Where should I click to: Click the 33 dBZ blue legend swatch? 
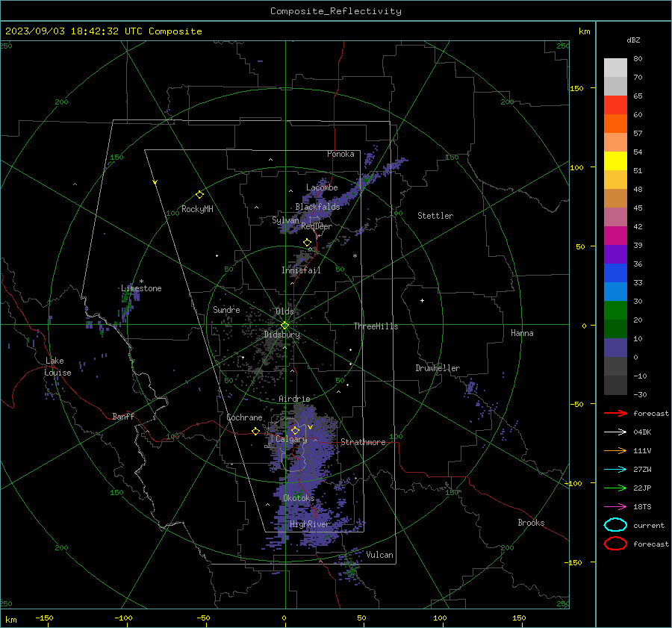tap(615, 291)
